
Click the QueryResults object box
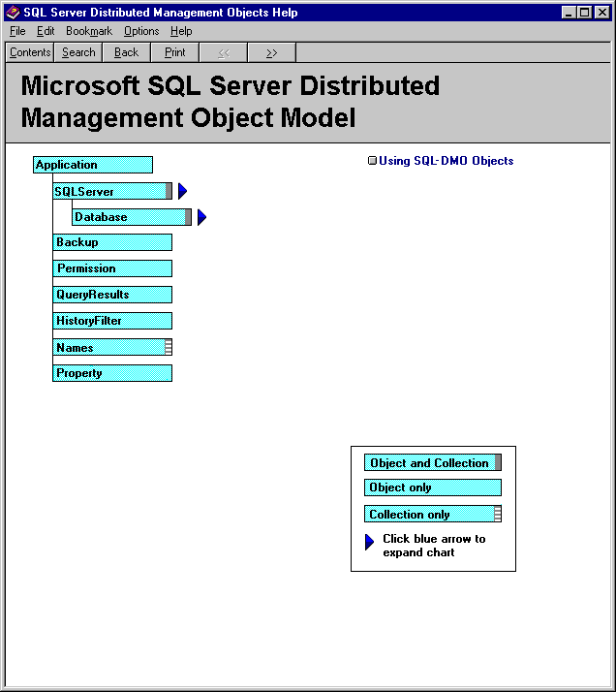[112, 295]
